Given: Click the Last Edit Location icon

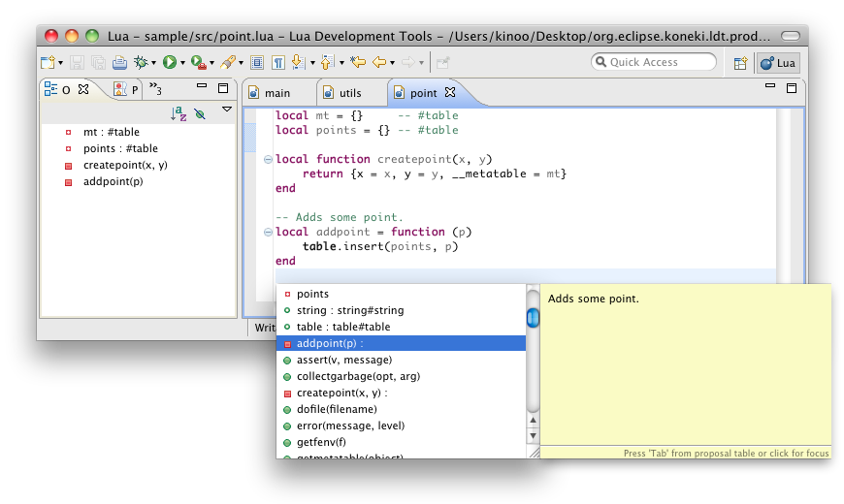Looking at the screenshot, I should coord(358,62).
